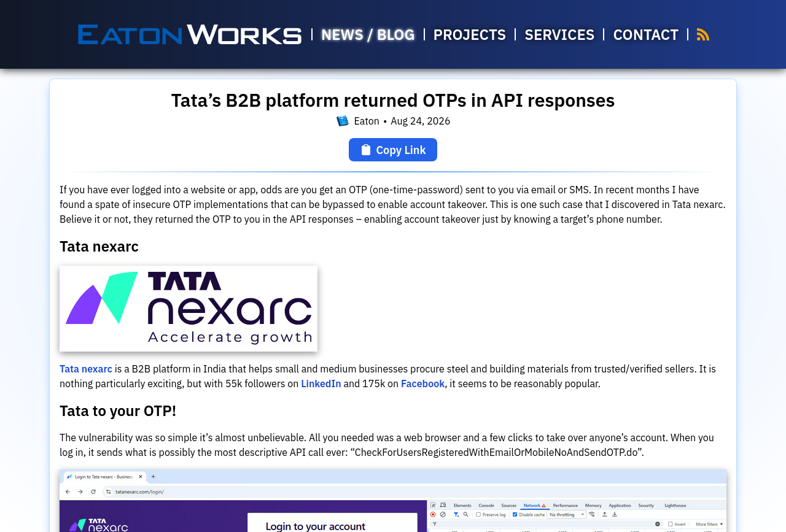This screenshot has height=532, width=786.
Task: Open the Lighthouse tab in DevTools
Action: pos(675,505)
